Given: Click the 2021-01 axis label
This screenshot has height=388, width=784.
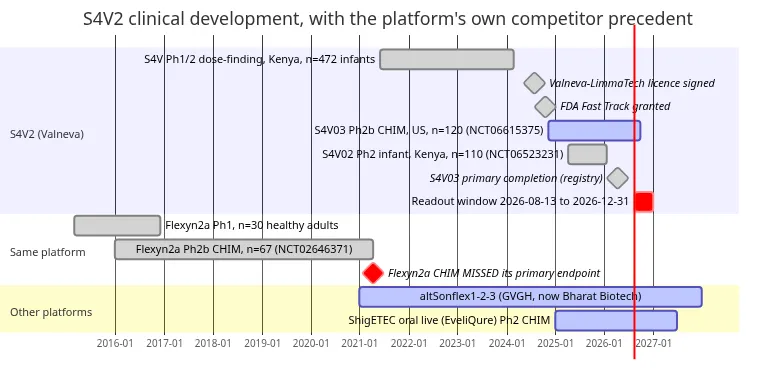Looking at the screenshot, I should pyautogui.click(x=360, y=344).
